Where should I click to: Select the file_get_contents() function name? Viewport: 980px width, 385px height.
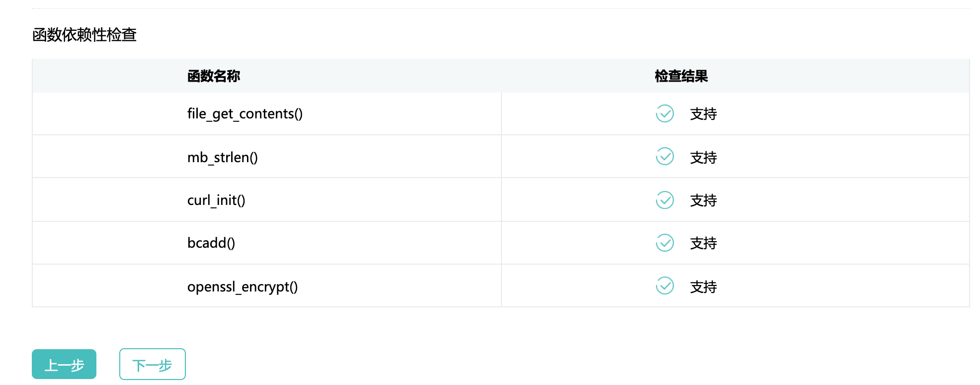coord(245,114)
